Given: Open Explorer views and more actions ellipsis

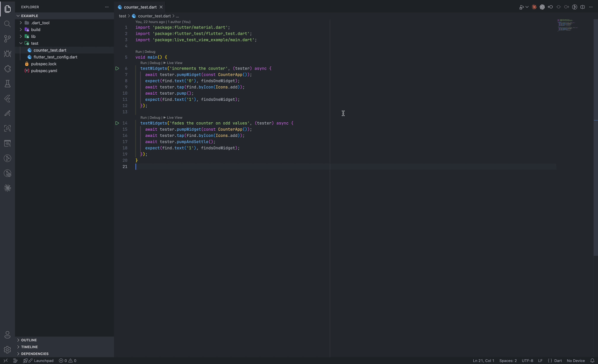Looking at the screenshot, I should click(107, 7).
